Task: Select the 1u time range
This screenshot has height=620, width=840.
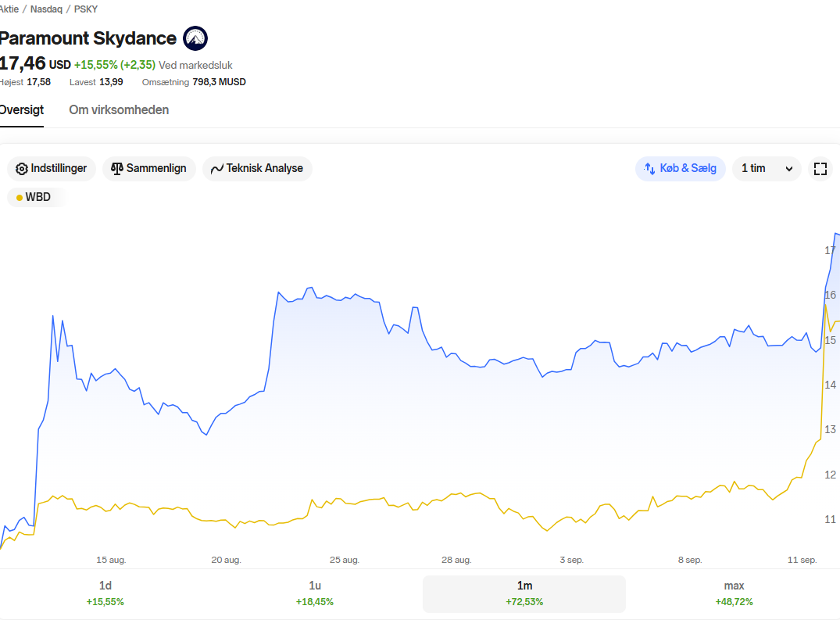Action: tap(314, 593)
